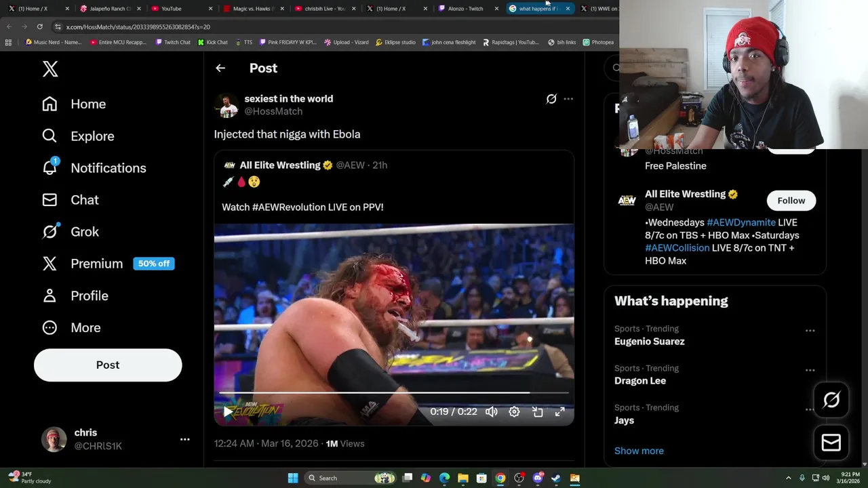This screenshot has width=868, height=488.
Task: Reload the page
Action: click(x=39, y=26)
